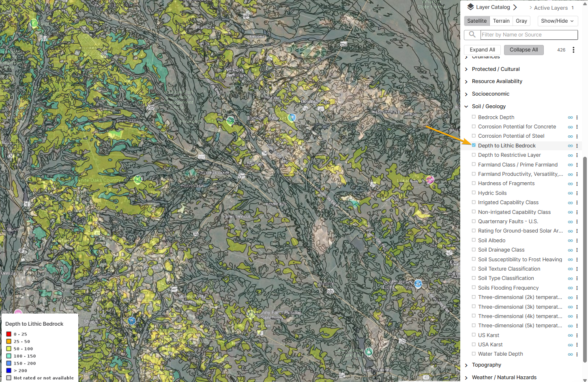Image resolution: width=588 pixels, height=382 pixels.
Task: Click the link icon beside Bedrock Depth
Action: 570,117
